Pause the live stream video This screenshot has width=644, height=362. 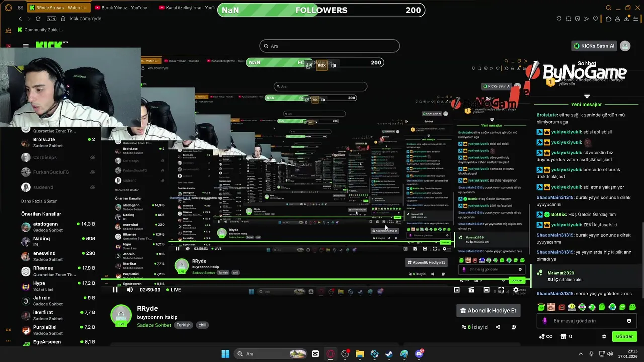tap(115, 290)
